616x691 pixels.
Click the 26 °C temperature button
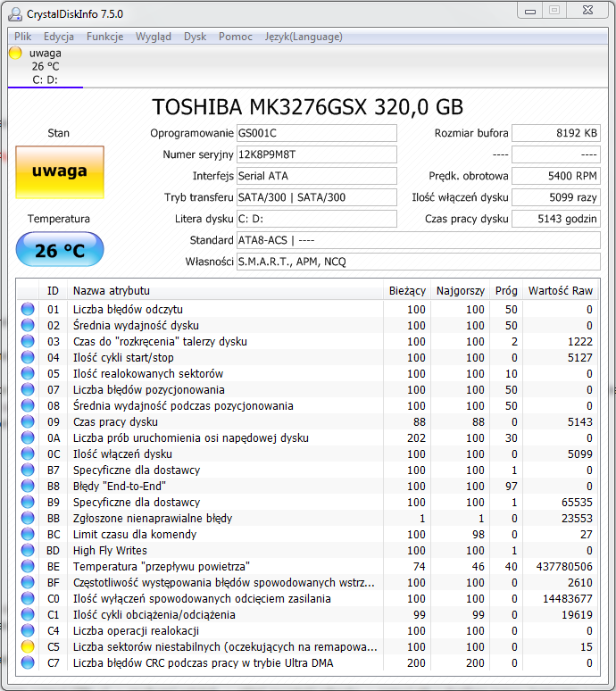(60, 249)
